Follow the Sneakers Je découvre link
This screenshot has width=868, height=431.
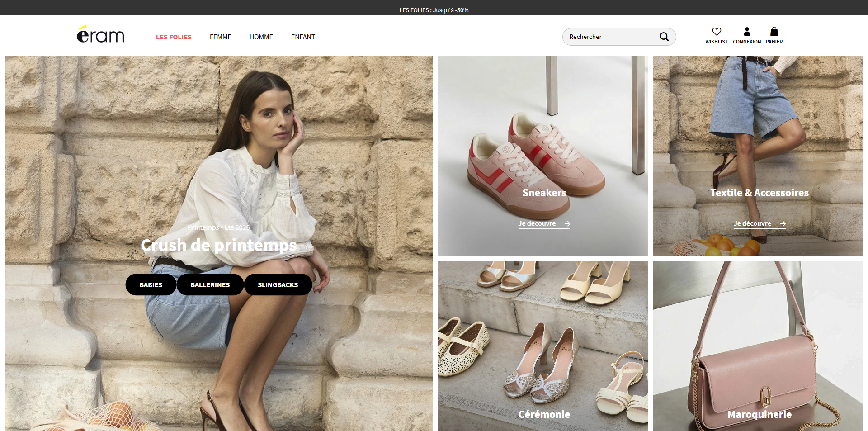[544, 224]
